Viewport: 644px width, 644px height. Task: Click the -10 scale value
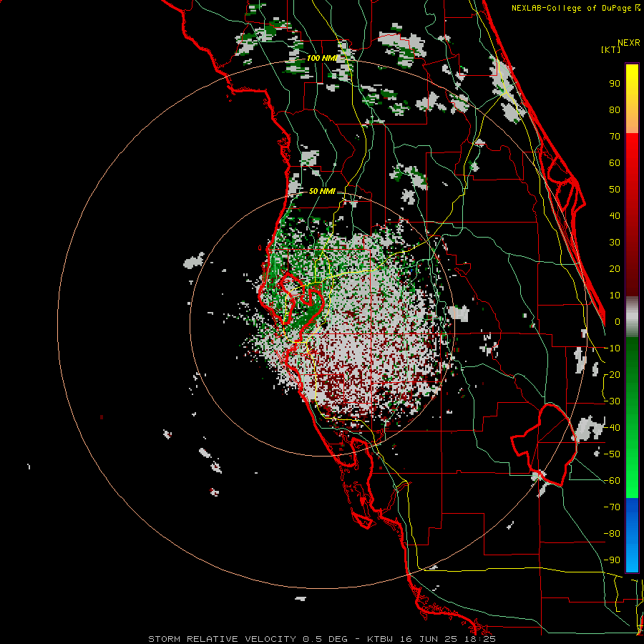point(612,348)
